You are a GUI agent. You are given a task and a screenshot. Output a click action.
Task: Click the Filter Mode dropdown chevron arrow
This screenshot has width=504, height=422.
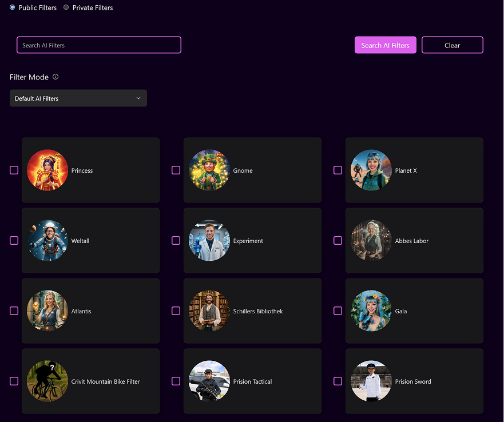(138, 98)
